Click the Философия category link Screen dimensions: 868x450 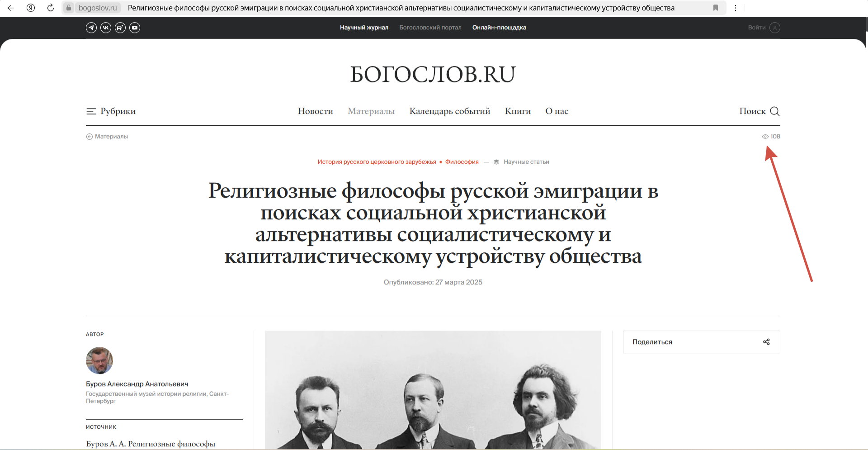tap(462, 162)
